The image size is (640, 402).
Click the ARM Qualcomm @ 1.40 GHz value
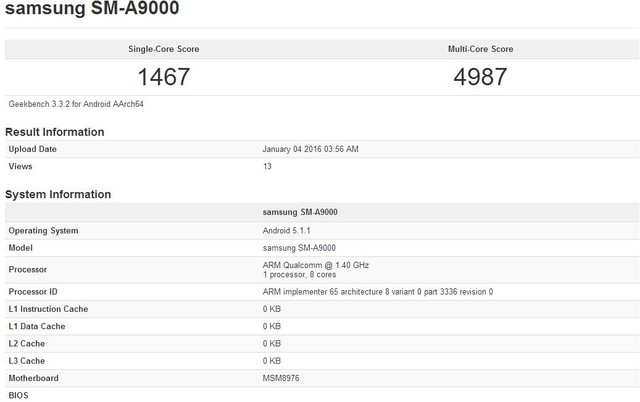coord(315,263)
